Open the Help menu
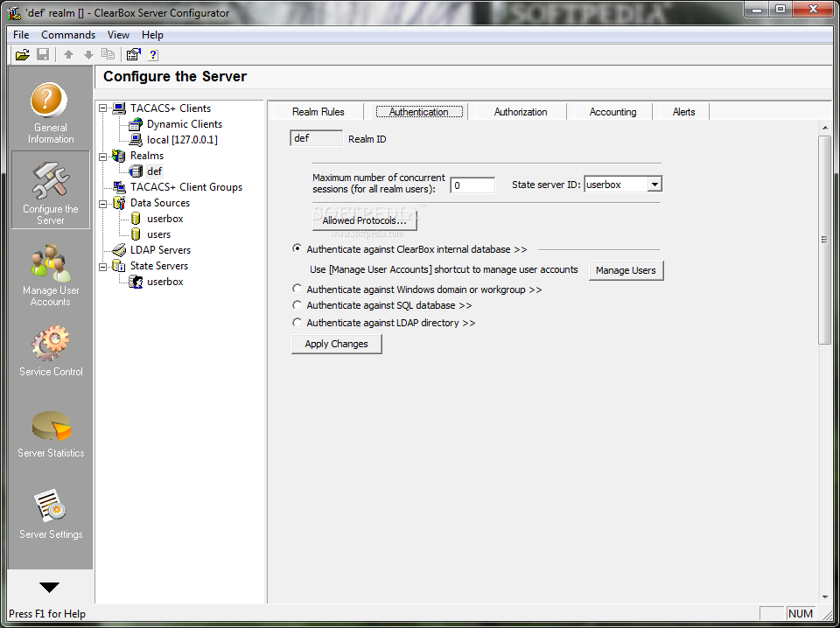The image size is (840, 628). (x=152, y=35)
